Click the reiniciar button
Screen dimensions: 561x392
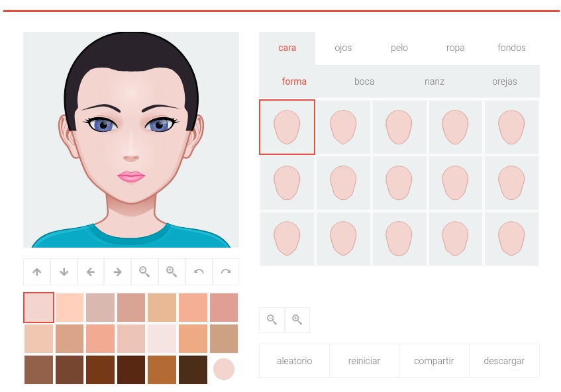tap(364, 361)
